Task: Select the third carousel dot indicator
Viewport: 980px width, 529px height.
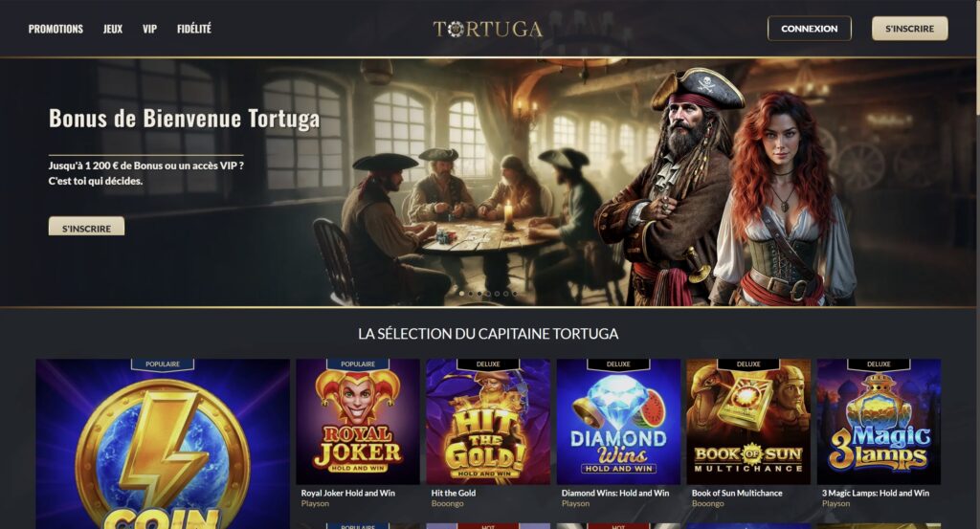Action: (479, 293)
